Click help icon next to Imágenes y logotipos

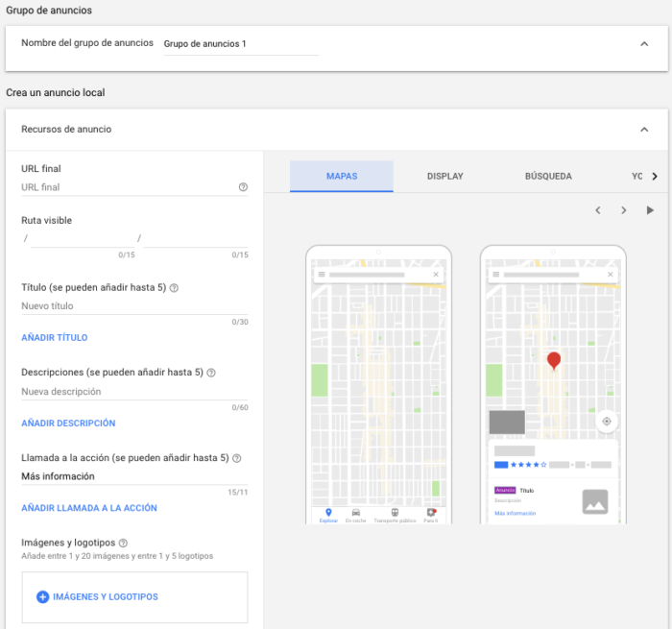click(x=123, y=543)
